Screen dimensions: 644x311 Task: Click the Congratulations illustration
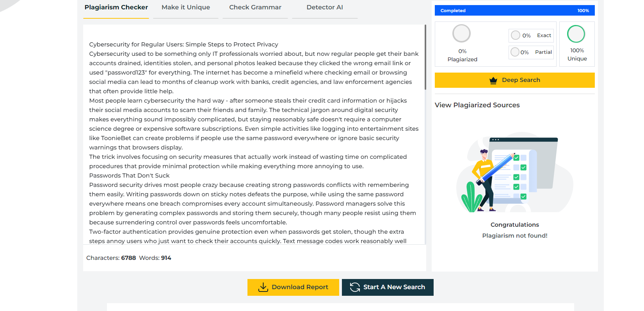515,173
